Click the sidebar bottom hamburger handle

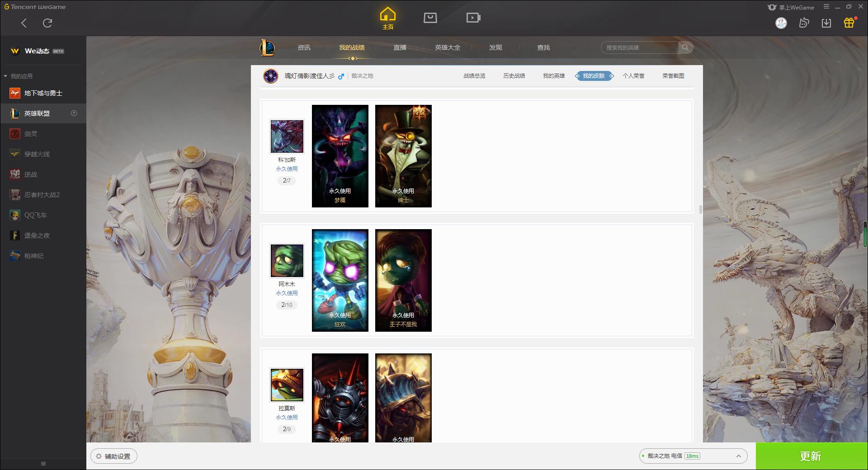click(x=43, y=464)
